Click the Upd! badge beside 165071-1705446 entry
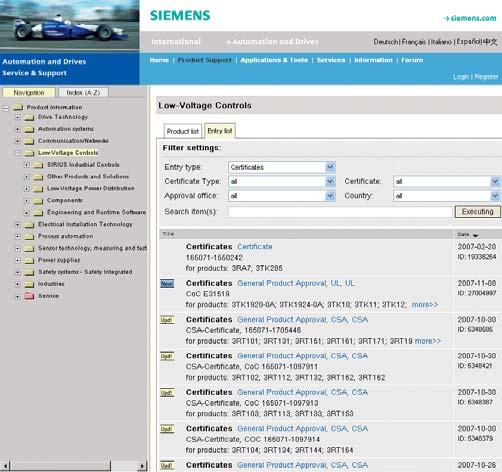502x472 pixels. click(x=167, y=320)
